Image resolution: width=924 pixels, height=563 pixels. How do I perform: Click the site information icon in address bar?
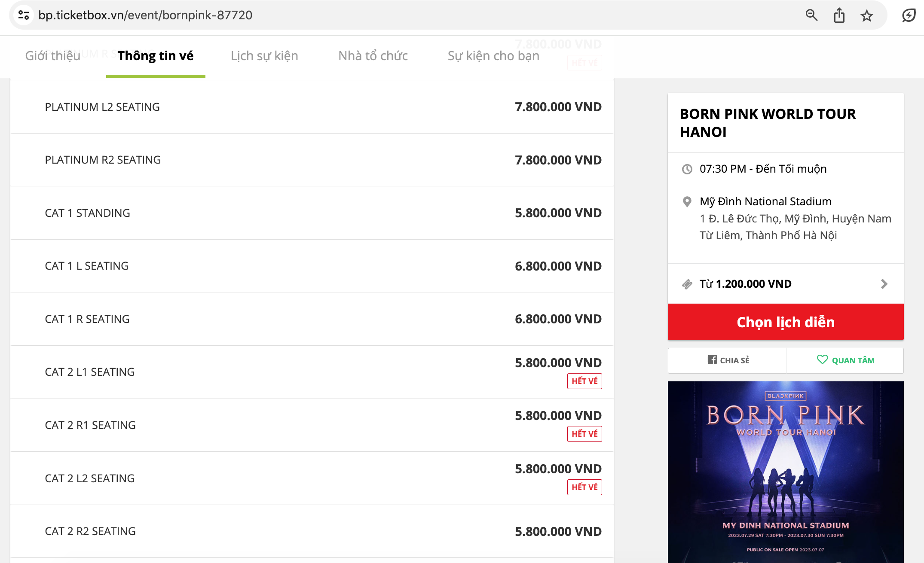(x=24, y=15)
